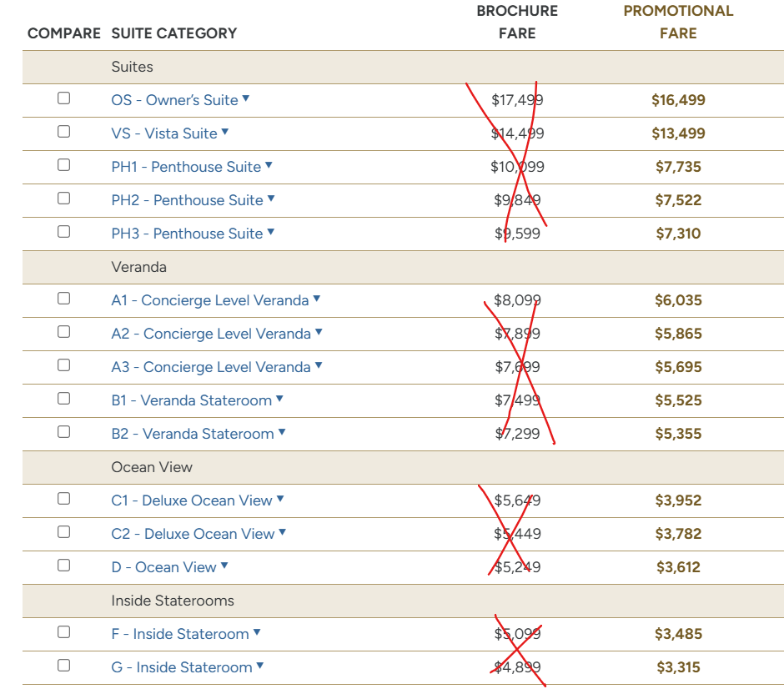Click arrow beside B1 - Veranda Stateroom
784x689 pixels.
tap(279, 400)
